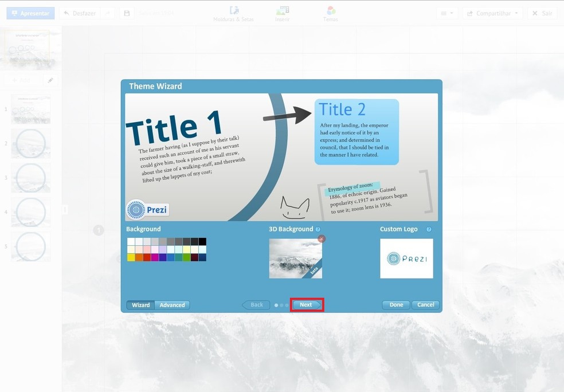Pick the orange background color swatch

(x=139, y=257)
